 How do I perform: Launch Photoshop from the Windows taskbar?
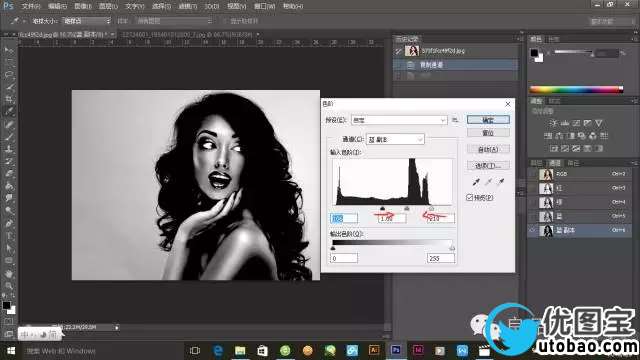pyautogui.click(x=396, y=350)
